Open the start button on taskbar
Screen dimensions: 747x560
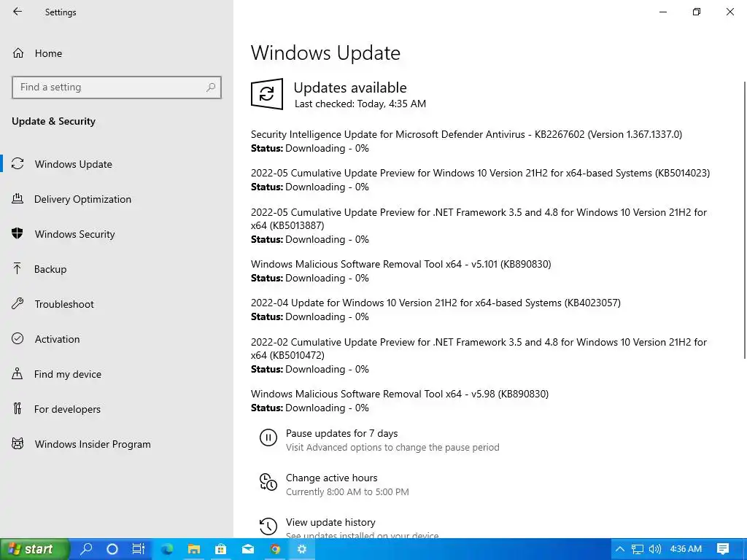click(34, 549)
